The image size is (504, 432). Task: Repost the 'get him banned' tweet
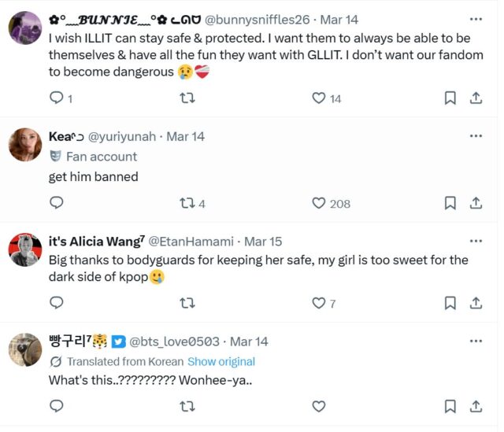coord(187,203)
